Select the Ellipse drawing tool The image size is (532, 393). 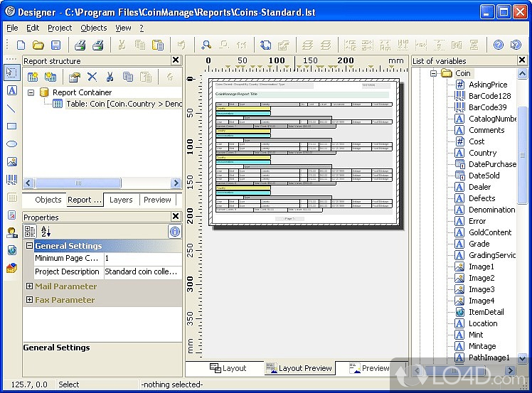pyautogui.click(x=11, y=144)
